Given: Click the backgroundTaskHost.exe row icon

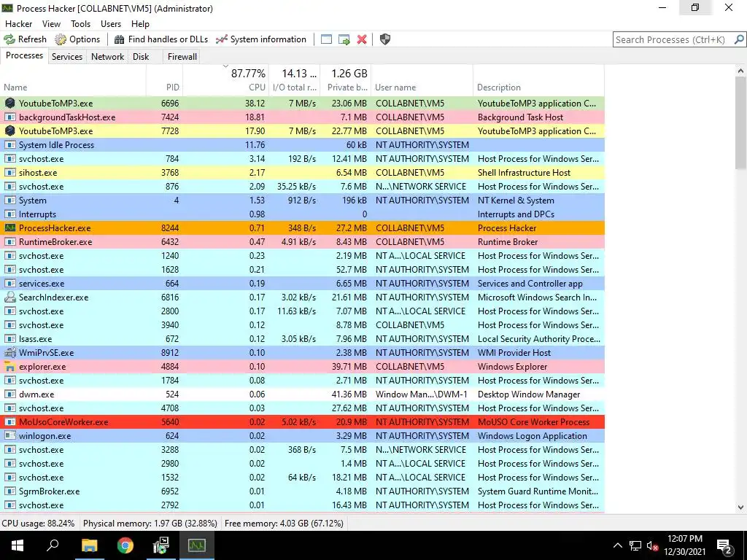Looking at the screenshot, I should pyautogui.click(x=9, y=117).
